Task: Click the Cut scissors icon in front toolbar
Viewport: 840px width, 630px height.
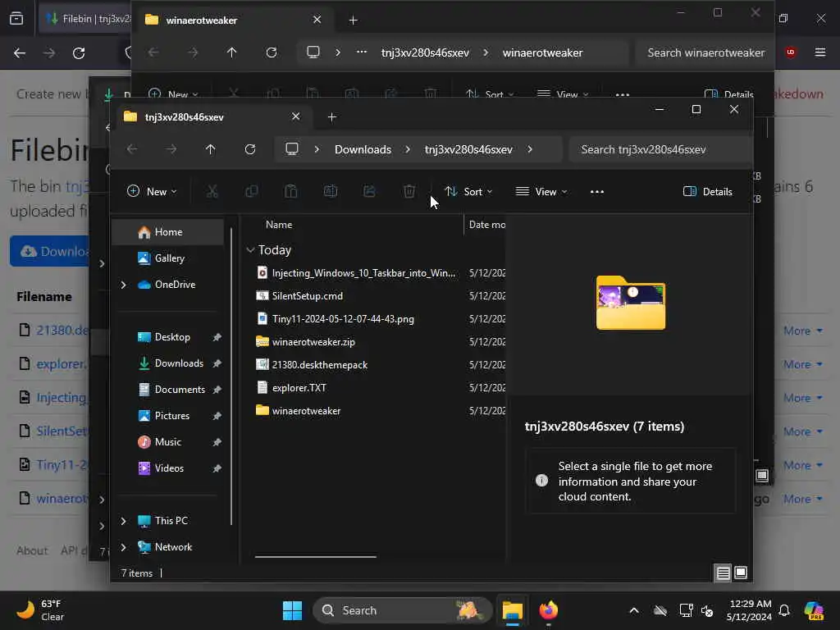Action: 212,191
